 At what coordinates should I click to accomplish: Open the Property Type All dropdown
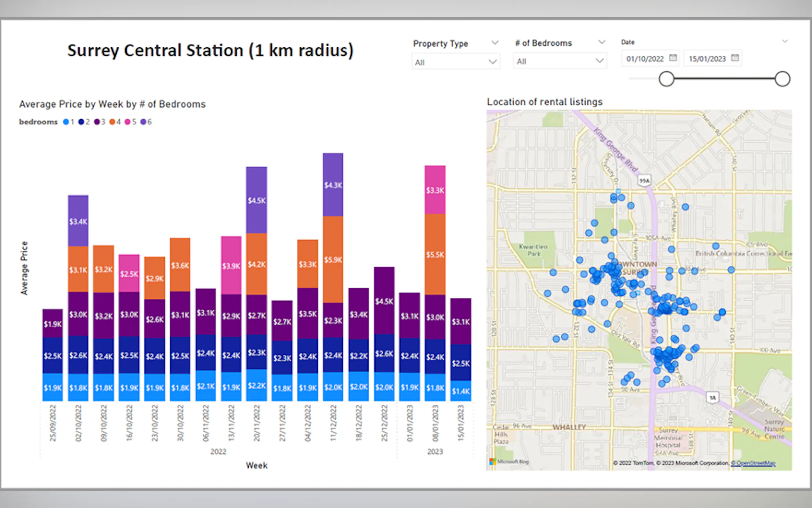[x=456, y=62]
